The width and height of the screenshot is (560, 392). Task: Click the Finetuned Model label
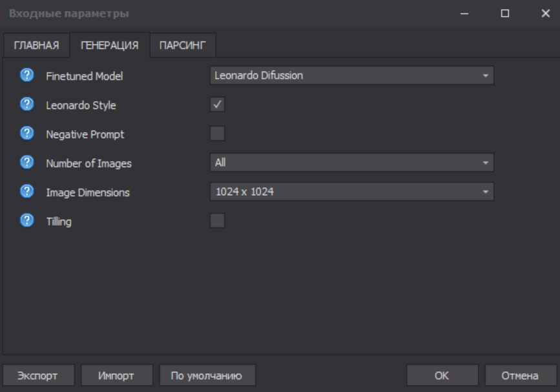(84, 76)
